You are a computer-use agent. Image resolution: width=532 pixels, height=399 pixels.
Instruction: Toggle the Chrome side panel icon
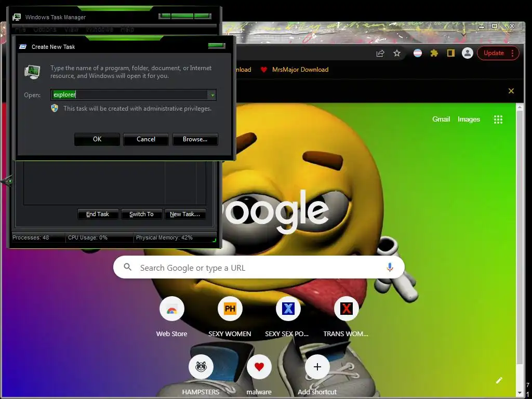[x=450, y=53]
